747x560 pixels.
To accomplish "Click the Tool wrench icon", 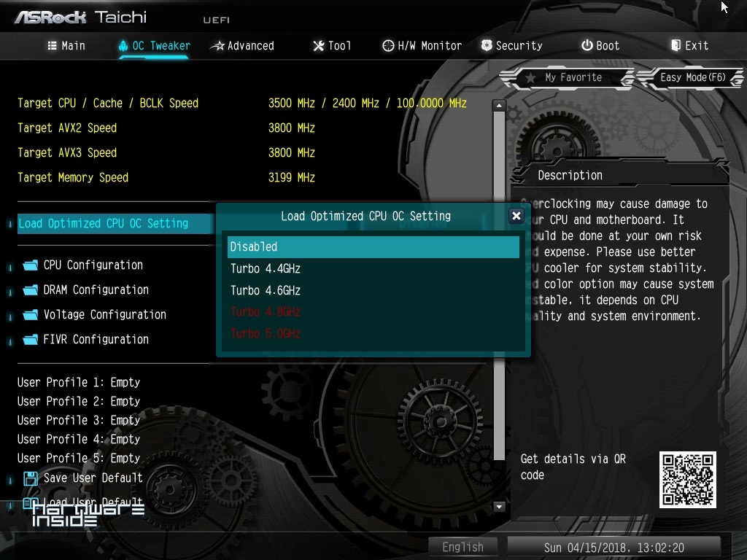I will [x=319, y=46].
